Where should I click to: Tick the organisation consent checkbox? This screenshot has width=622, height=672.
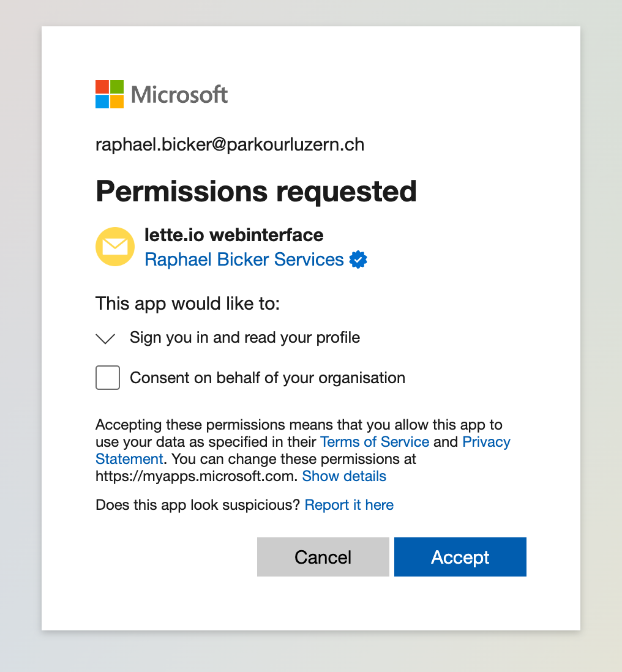(108, 378)
